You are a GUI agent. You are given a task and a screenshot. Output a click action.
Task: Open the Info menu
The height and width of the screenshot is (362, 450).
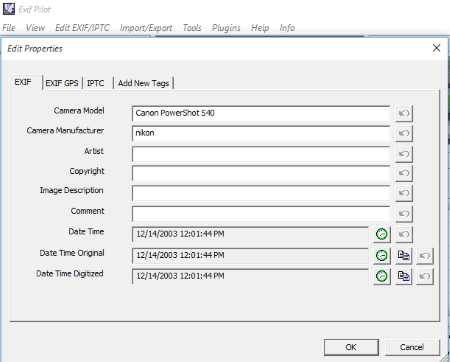pos(287,28)
